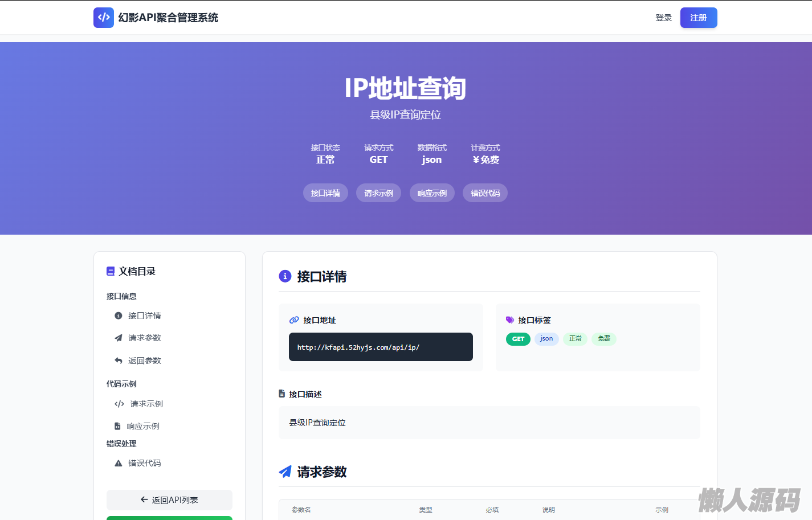Click the json value under 数据格式
Viewport: 812px width, 520px height.
[432, 160]
